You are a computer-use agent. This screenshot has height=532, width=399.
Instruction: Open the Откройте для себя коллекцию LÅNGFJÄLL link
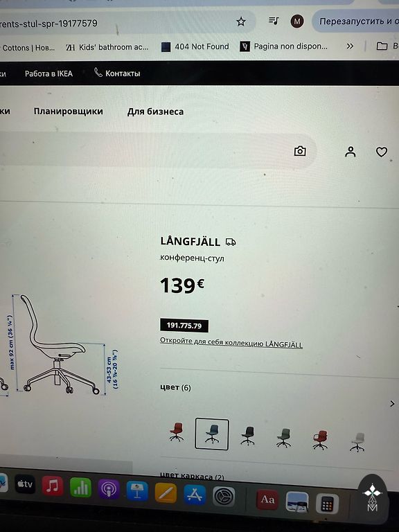coord(231,343)
